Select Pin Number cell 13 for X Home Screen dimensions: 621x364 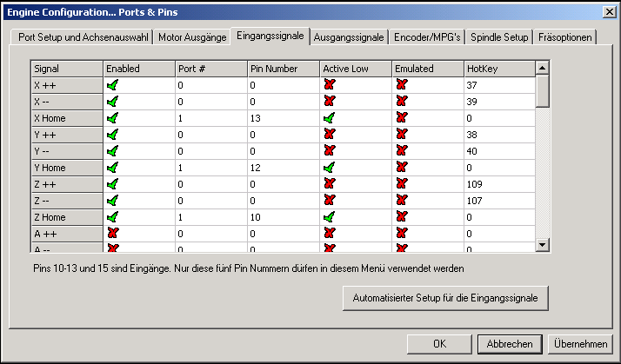(284, 118)
